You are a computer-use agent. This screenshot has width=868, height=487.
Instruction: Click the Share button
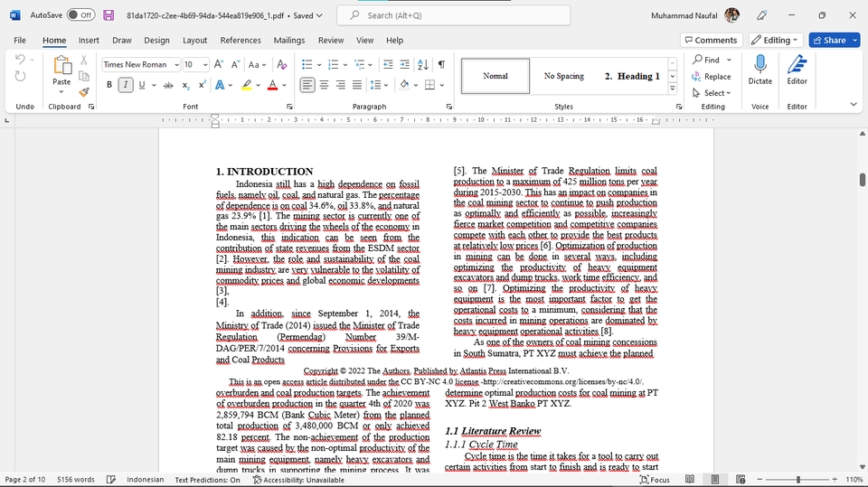[829, 40]
